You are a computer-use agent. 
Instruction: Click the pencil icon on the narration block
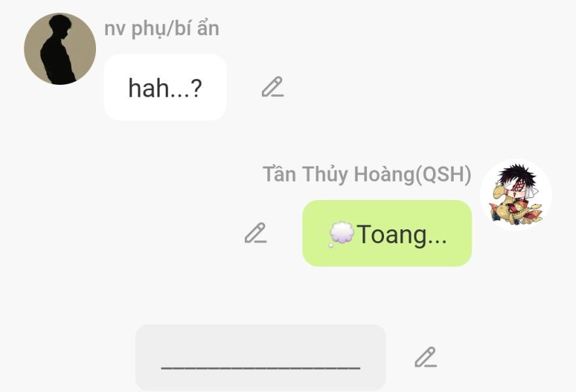[426, 357]
